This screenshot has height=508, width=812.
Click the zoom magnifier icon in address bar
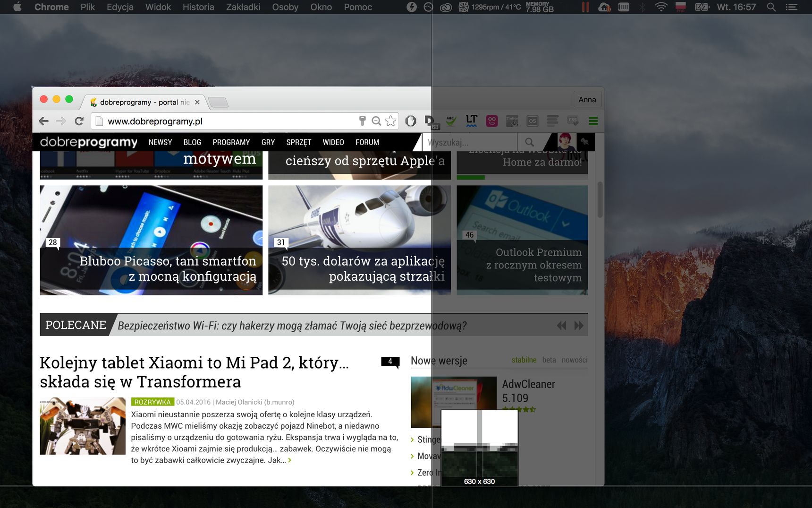click(376, 121)
